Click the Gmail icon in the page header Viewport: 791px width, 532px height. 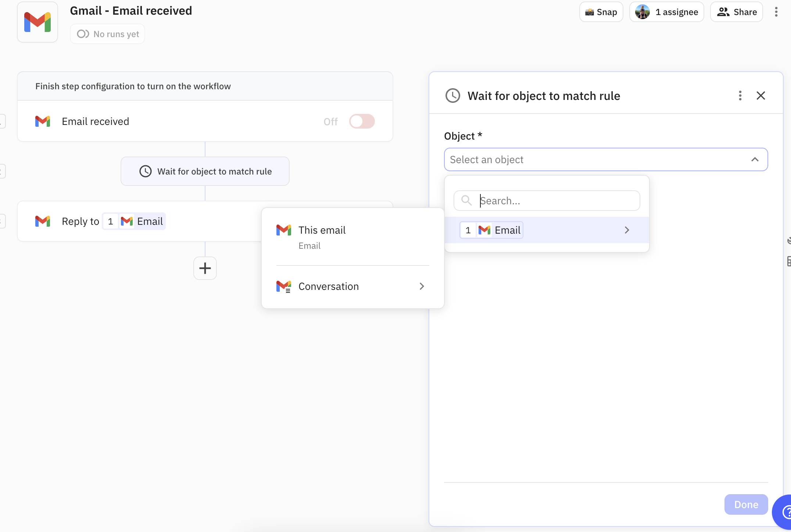tap(37, 22)
